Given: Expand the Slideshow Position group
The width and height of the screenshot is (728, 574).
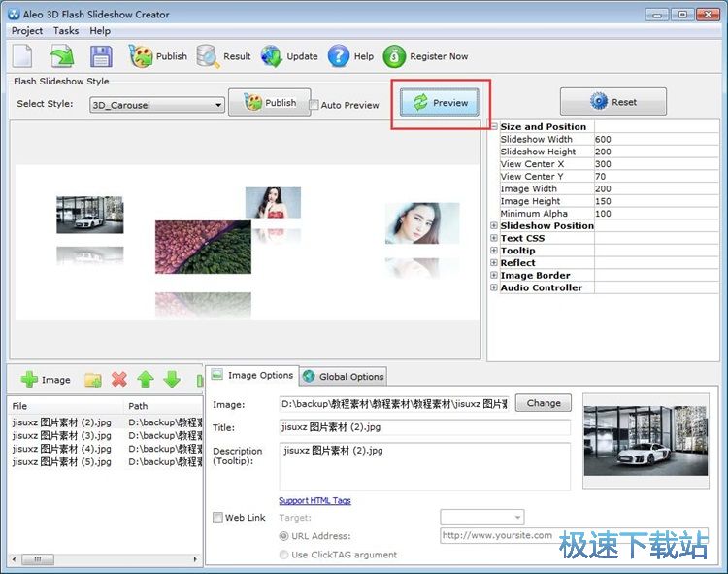Looking at the screenshot, I should point(494,225).
